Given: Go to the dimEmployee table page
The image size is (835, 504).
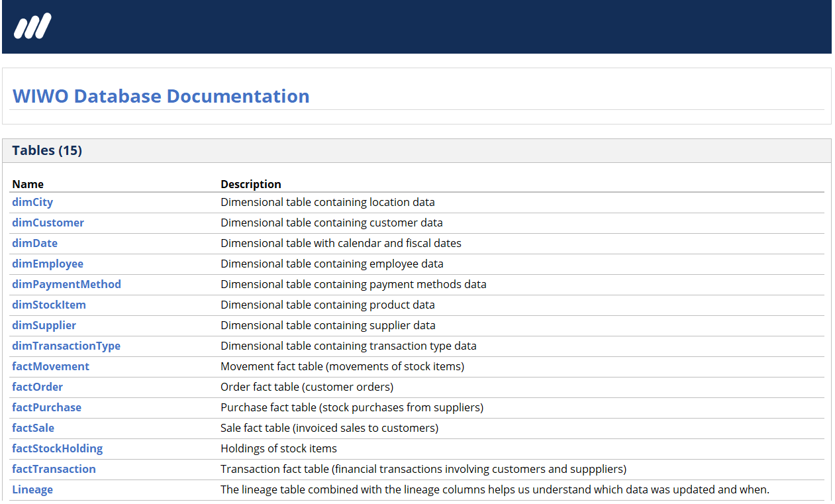Looking at the screenshot, I should click(x=48, y=264).
